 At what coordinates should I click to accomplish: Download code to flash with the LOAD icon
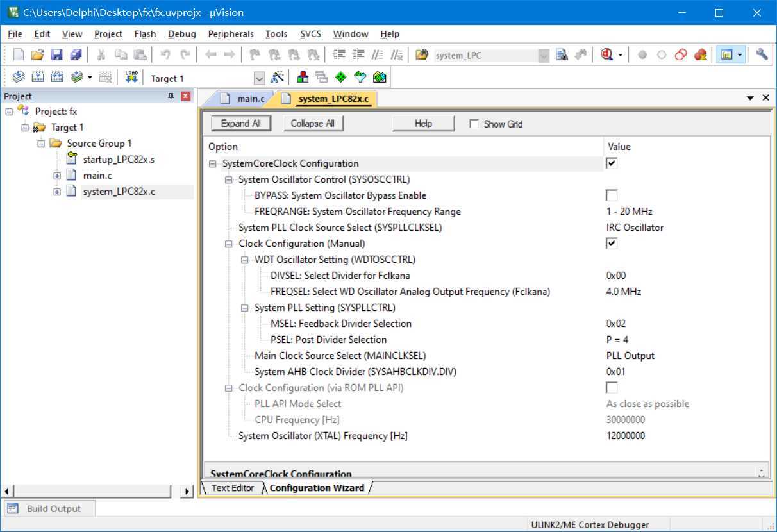tap(131, 78)
